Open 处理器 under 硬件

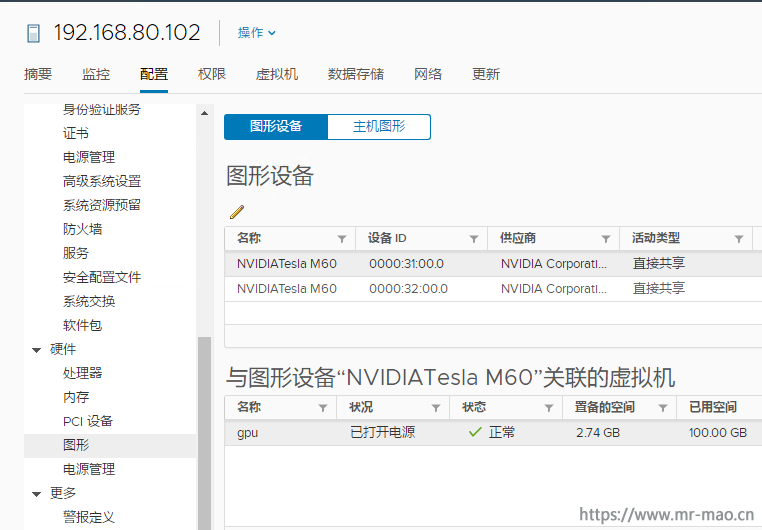82,373
